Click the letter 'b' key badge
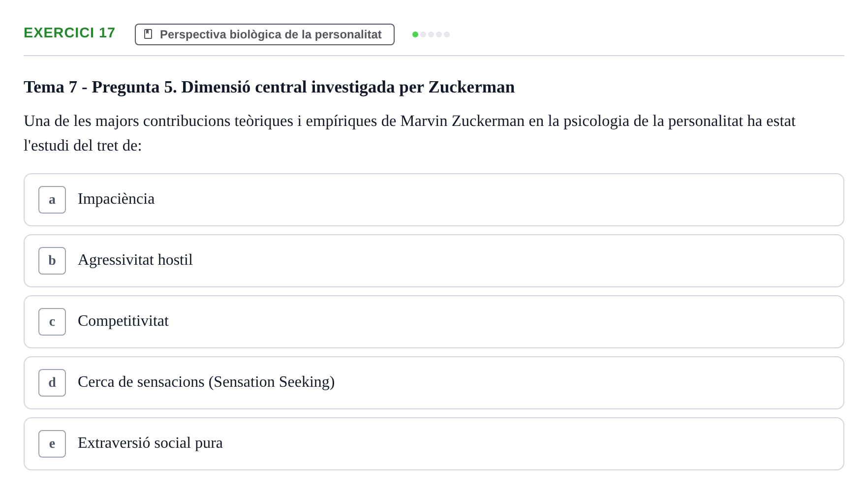Screen dimensions: 868x495 52,261
